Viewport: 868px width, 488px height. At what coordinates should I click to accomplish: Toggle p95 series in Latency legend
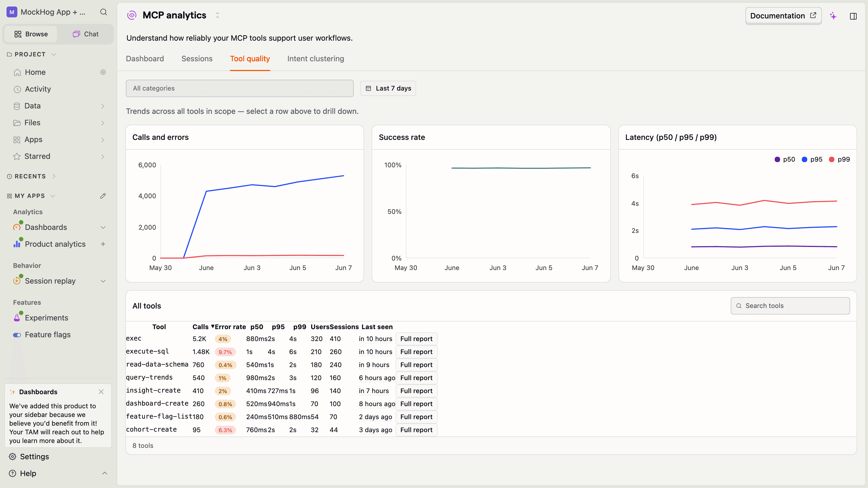812,159
